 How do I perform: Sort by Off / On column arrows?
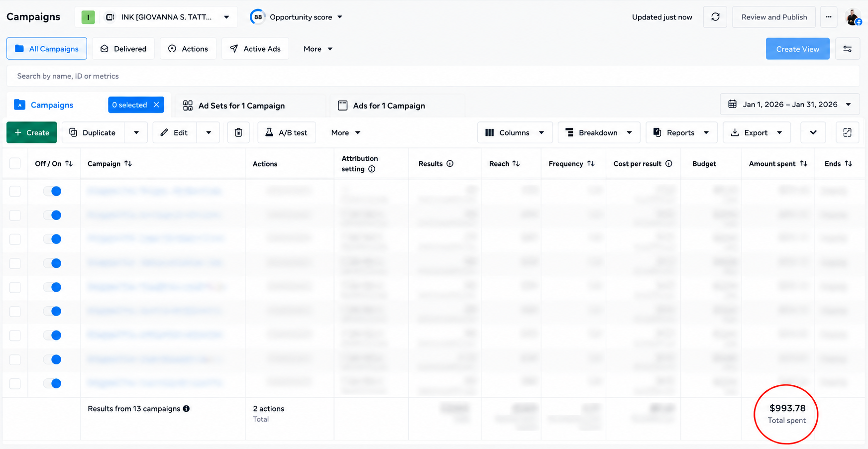pos(69,164)
